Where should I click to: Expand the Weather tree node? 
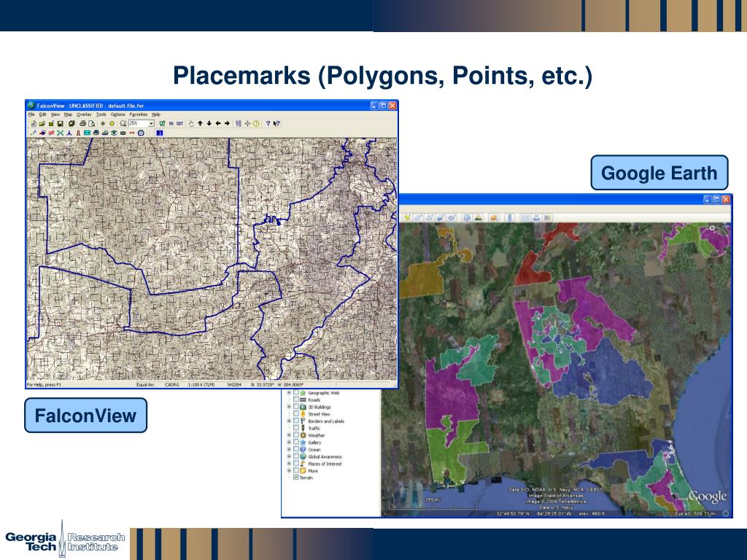[x=289, y=435]
